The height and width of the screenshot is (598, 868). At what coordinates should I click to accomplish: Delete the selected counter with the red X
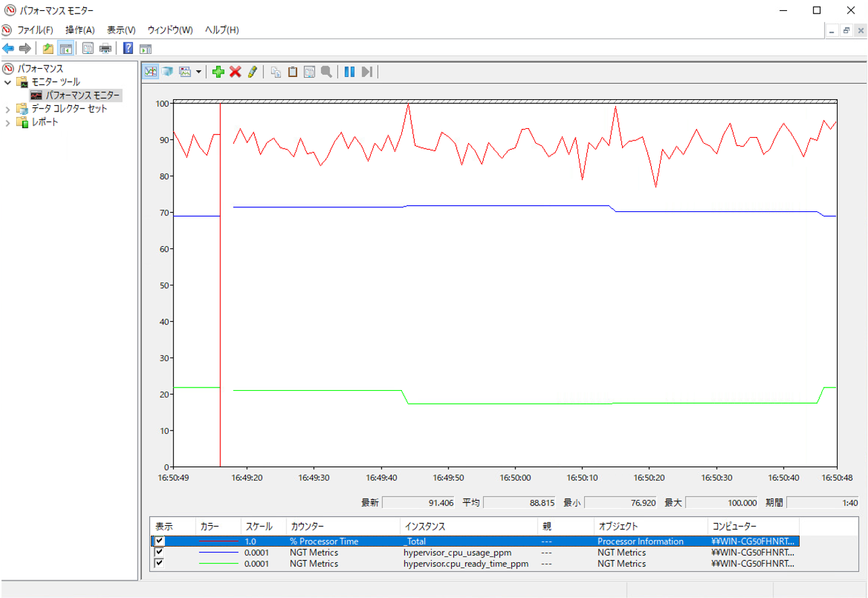235,72
